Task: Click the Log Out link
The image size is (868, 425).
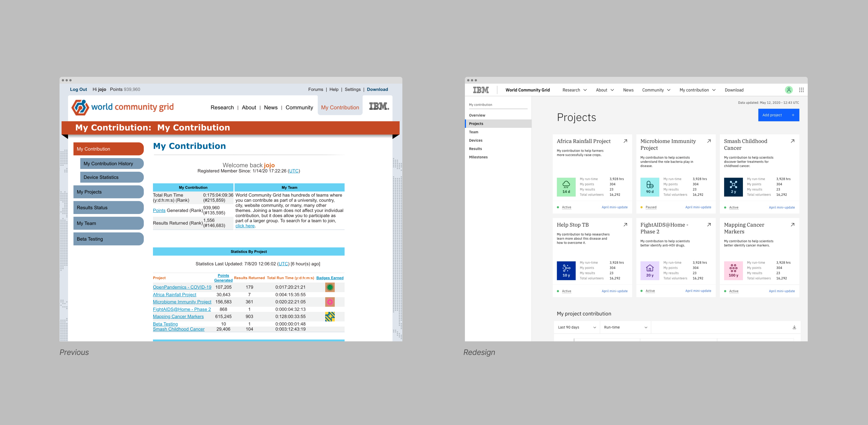Action: (79, 89)
